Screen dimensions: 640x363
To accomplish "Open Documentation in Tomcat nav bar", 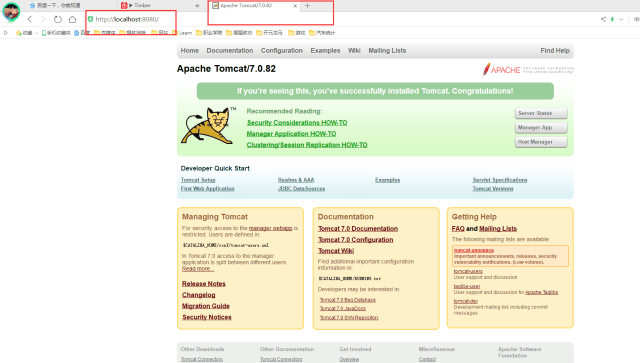I will (x=230, y=51).
